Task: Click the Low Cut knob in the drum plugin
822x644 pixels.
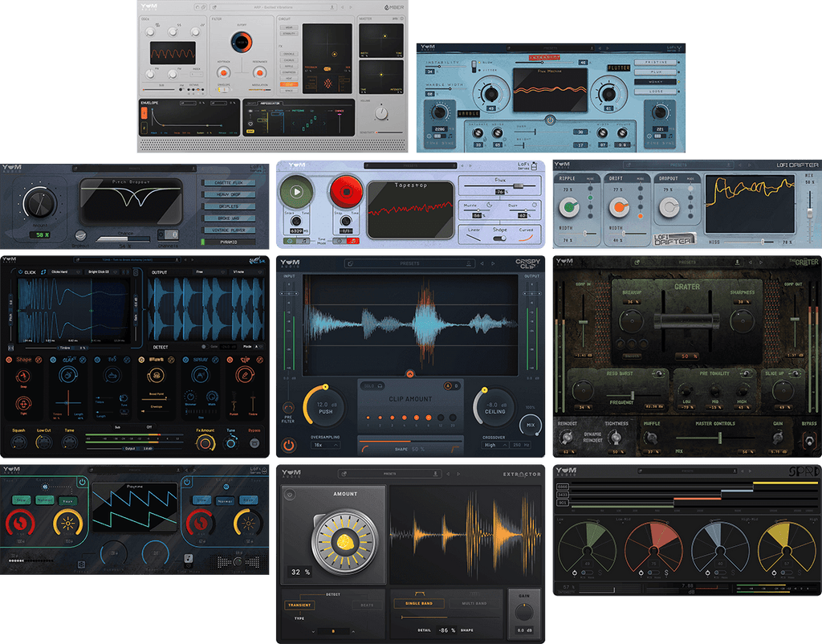Action: [x=43, y=442]
